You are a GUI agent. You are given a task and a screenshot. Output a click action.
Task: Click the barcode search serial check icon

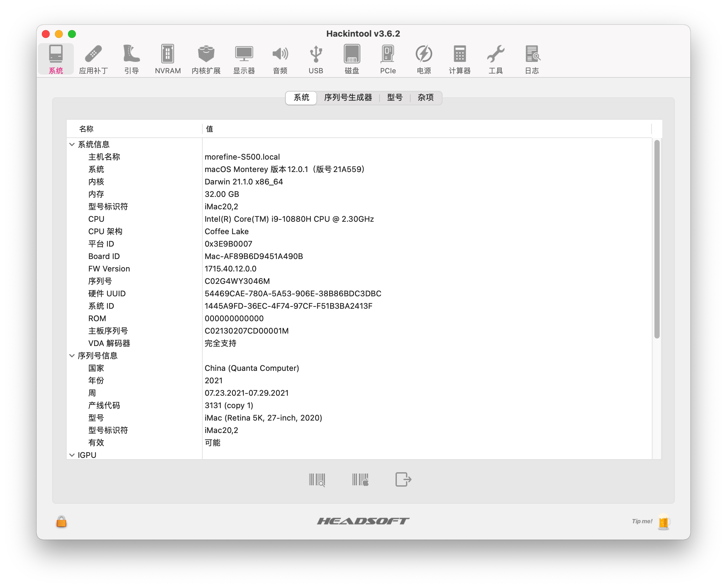[x=317, y=480]
